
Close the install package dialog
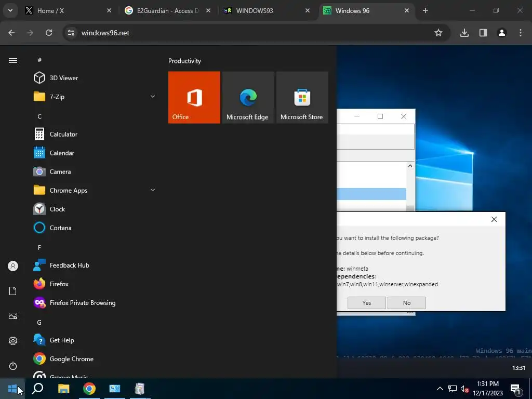(494, 219)
